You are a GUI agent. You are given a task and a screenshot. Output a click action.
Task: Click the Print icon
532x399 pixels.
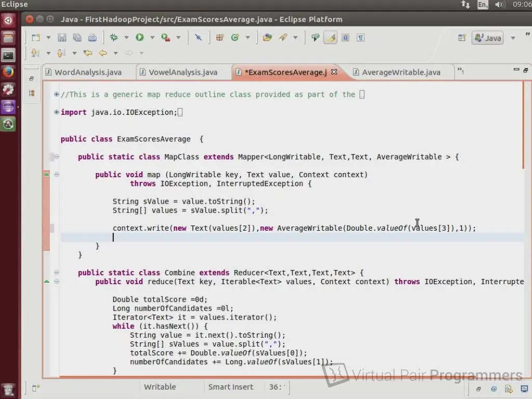point(92,37)
